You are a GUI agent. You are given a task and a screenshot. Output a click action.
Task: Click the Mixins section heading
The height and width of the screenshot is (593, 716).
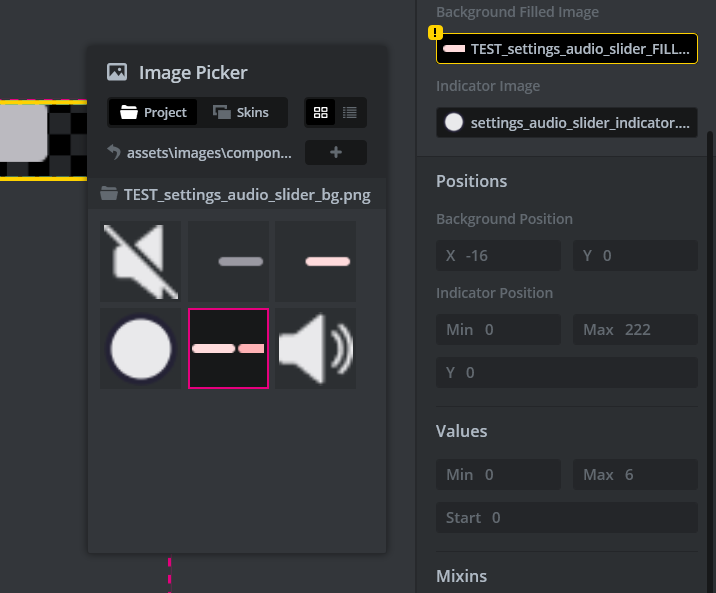[x=461, y=576]
